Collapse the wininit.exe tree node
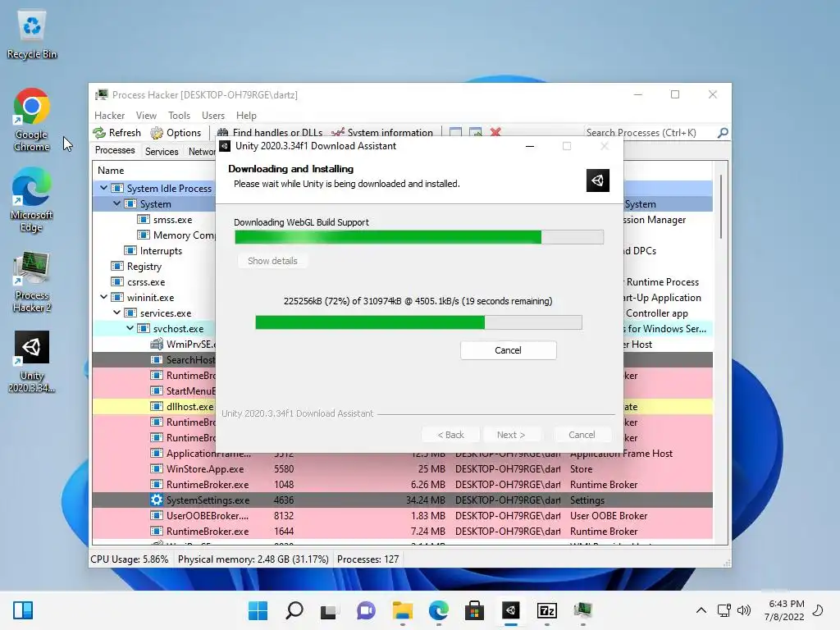 103,296
